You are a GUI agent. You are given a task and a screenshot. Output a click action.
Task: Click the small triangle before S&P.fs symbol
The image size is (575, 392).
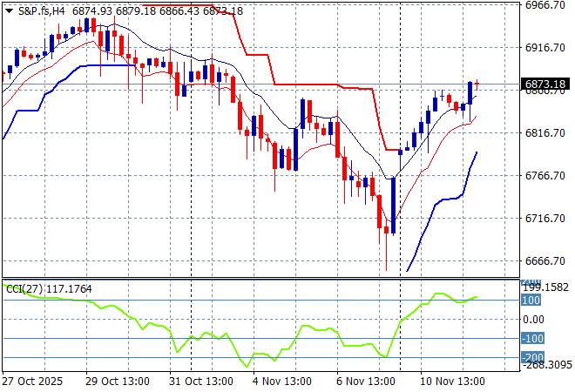click(x=10, y=10)
